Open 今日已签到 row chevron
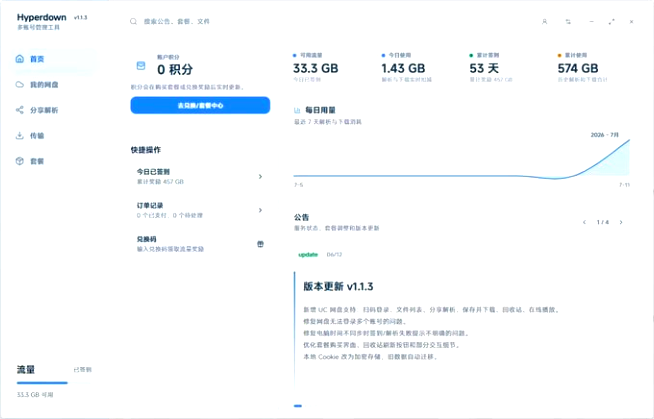 tap(260, 177)
